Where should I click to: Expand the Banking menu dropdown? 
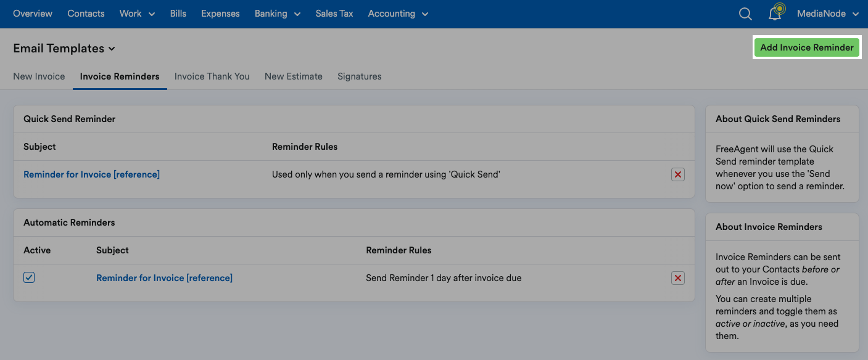click(278, 14)
